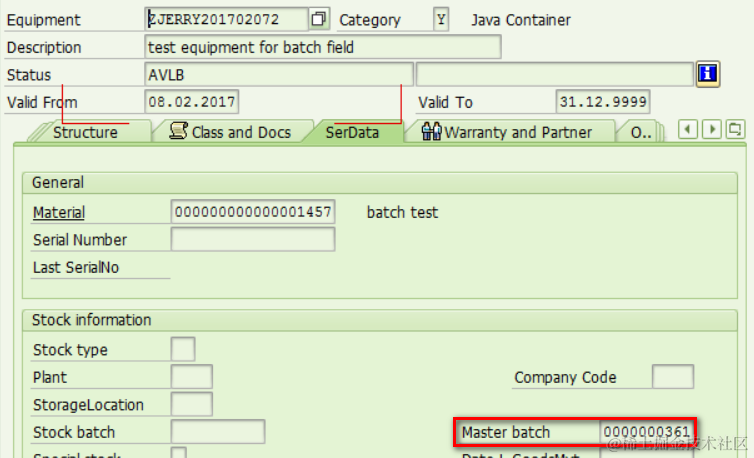The height and width of the screenshot is (458, 754).
Task: Click the Description input field
Action: pyautogui.click(x=323, y=47)
